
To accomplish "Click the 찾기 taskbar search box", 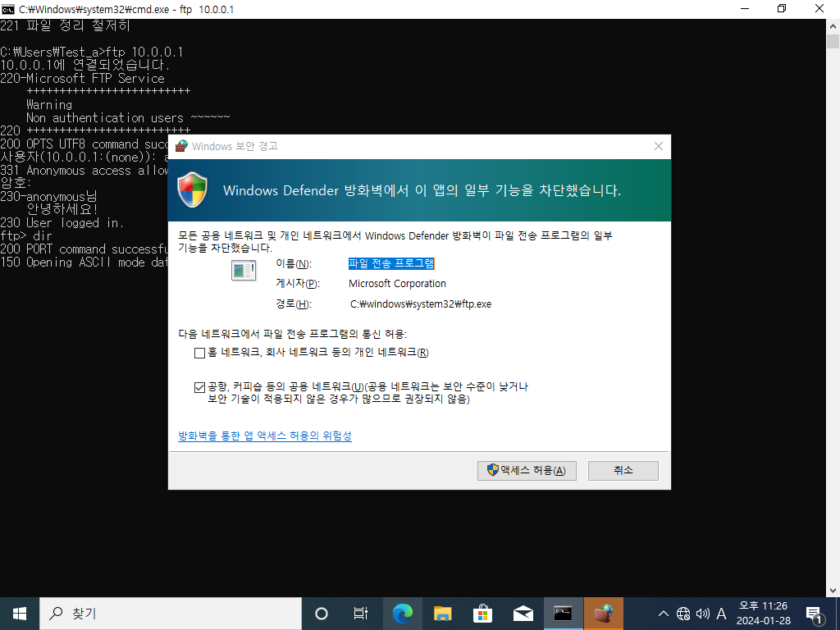I will click(171, 614).
